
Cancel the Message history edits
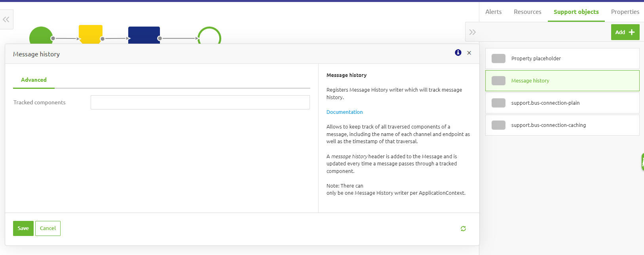click(48, 228)
